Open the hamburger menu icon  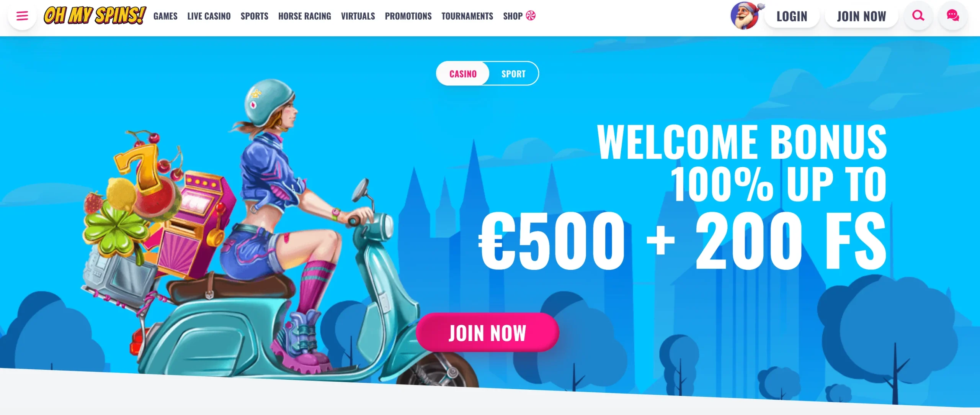pyautogui.click(x=22, y=16)
